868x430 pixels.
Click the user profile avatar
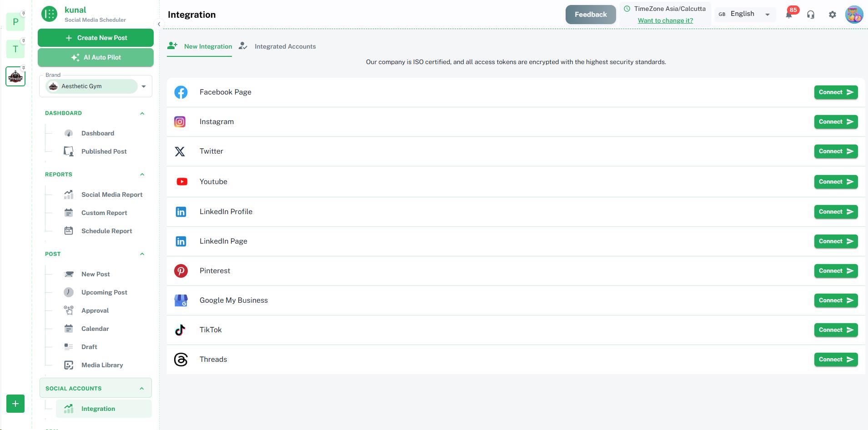click(x=854, y=15)
